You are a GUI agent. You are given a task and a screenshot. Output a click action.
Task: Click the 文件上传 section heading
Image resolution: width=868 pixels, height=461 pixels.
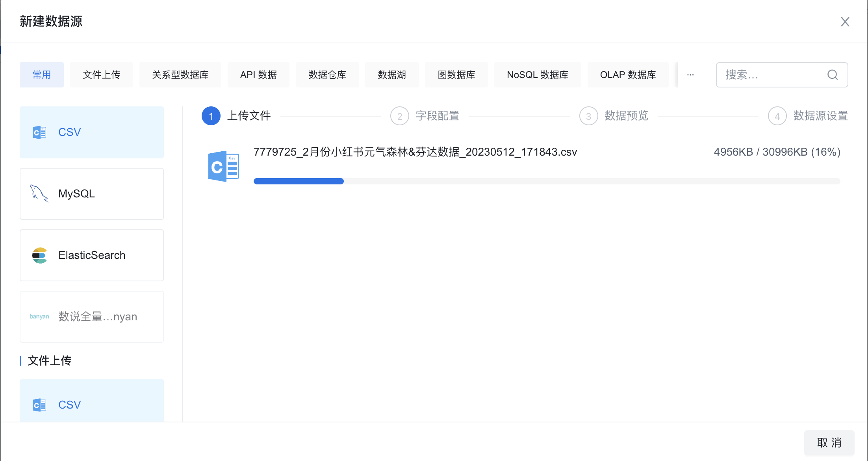tap(50, 361)
